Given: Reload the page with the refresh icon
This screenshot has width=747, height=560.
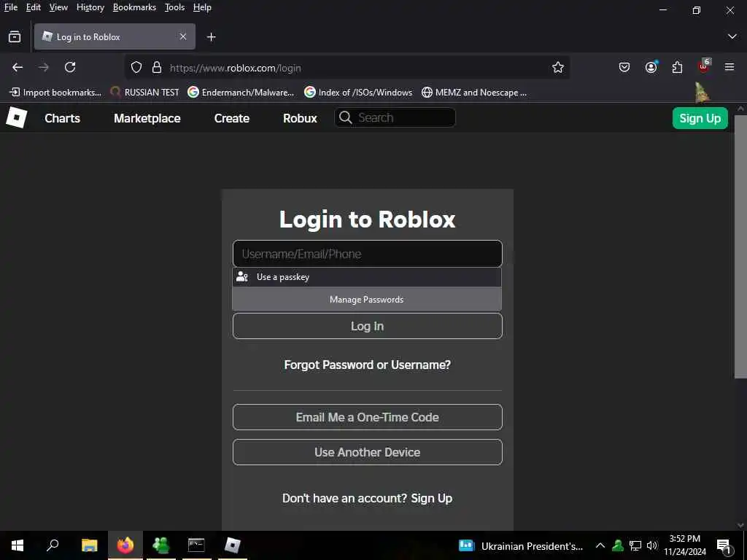Looking at the screenshot, I should [x=70, y=67].
